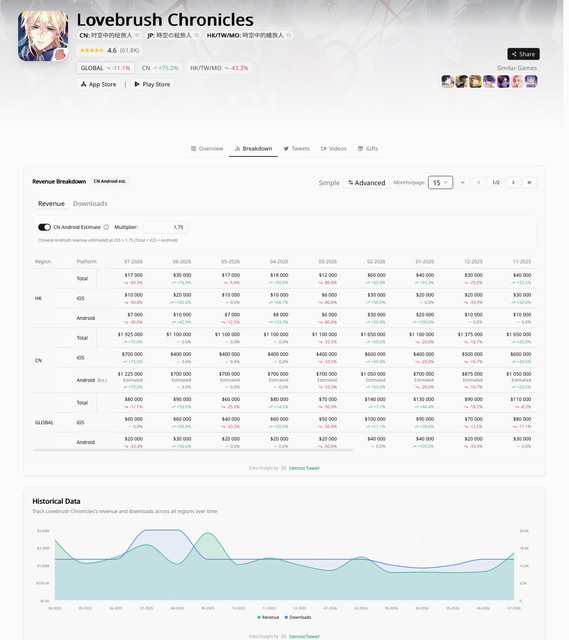Open the last similar game icon
The width and height of the screenshot is (569, 640).
coord(531,81)
